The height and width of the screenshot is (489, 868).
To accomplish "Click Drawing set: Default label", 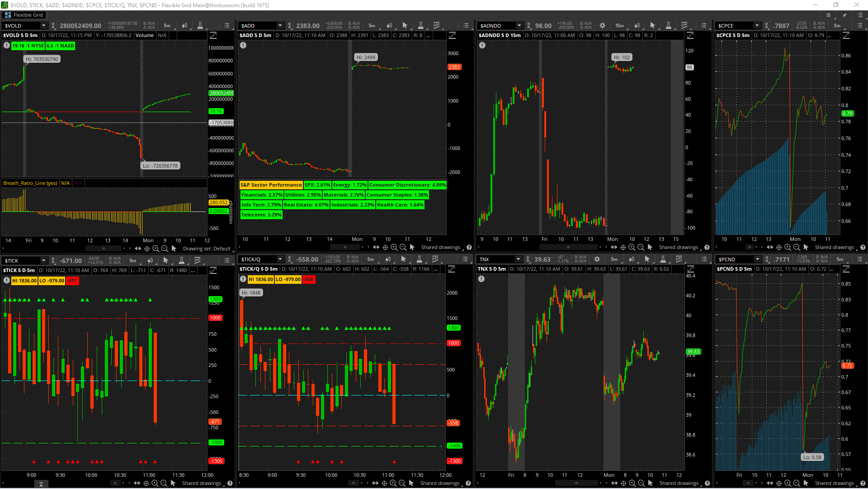I will (x=207, y=249).
